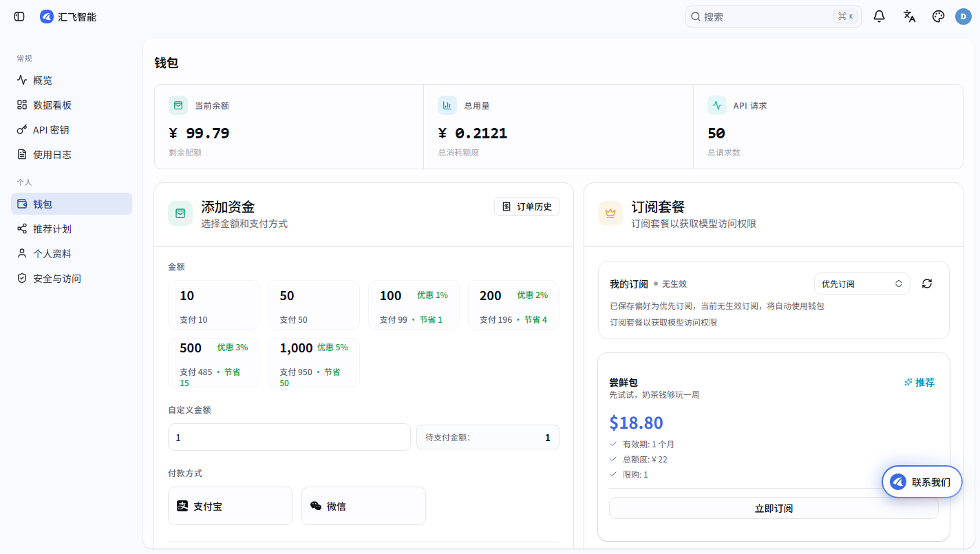Refresh my subscription with the refresh icon
The width and height of the screenshot is (980, 554).
pos(927,284)
